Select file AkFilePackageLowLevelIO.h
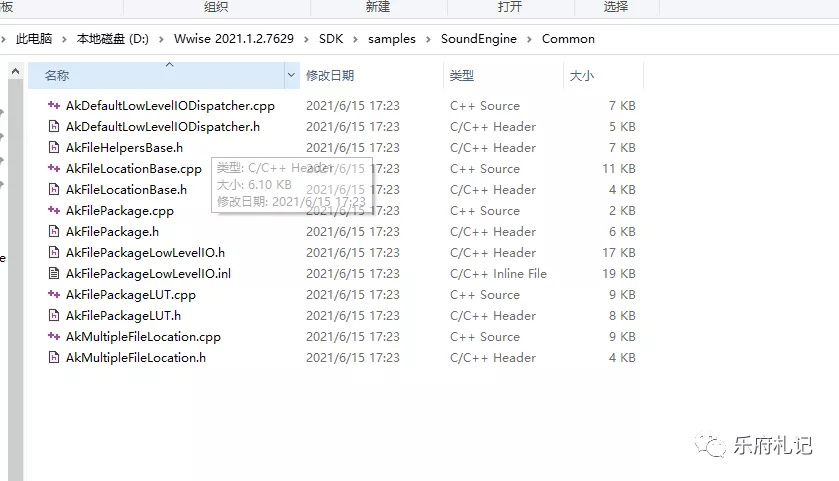Screen dimensions: 839x481 [x=145, y=253]
